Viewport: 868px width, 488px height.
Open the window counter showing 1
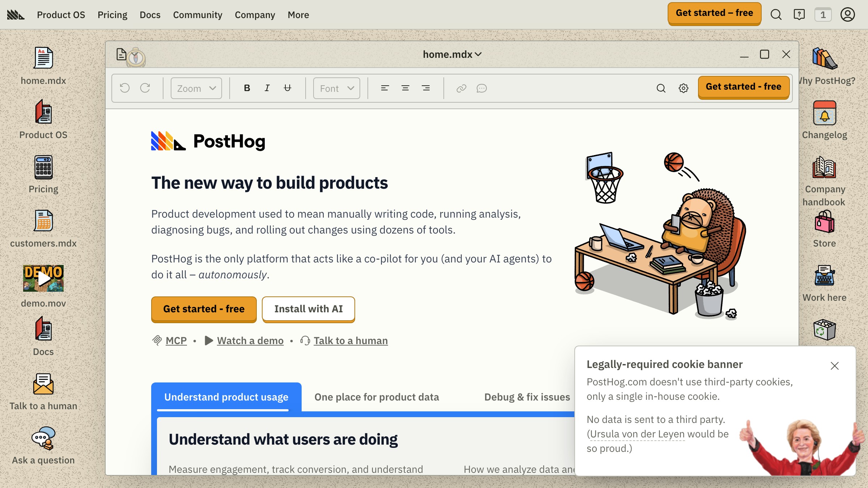pyautogui.click(x=823, y=15)
